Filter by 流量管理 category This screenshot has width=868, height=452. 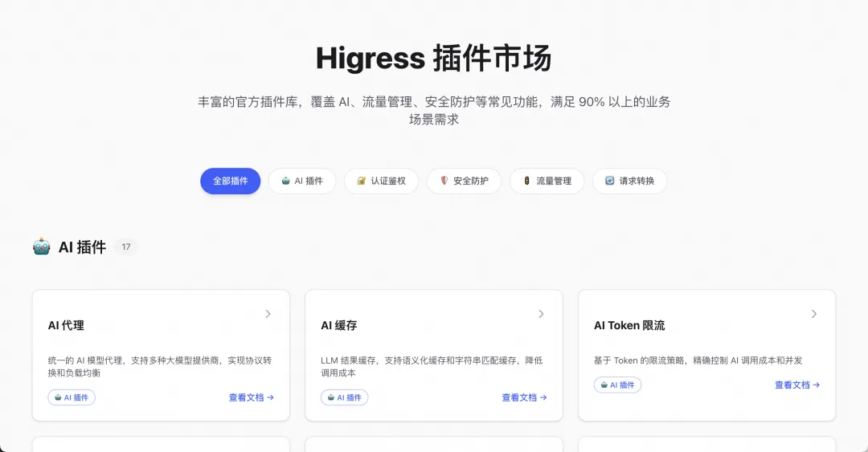click(x=547, y=181)
